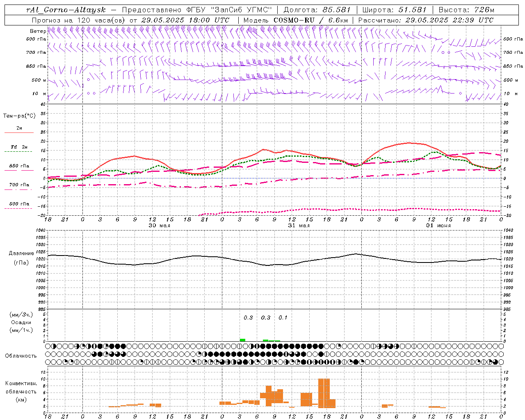The height and width of the screenshot is (420, 525).
Task: Click the Тем-ра(°C) axis title
Action: click(19, 116)
